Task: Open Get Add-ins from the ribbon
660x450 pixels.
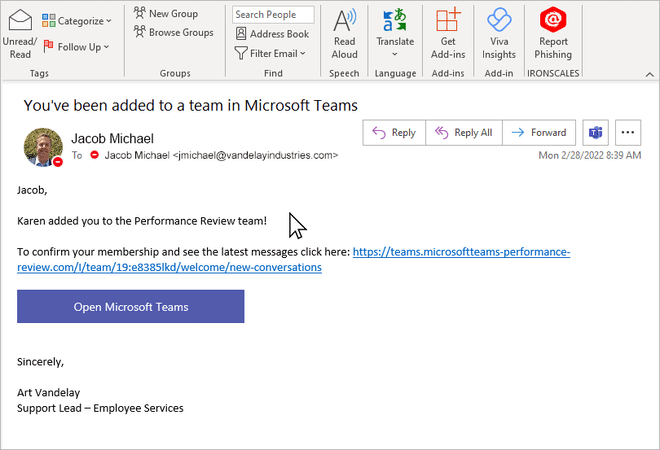Action: pos(448,21)
